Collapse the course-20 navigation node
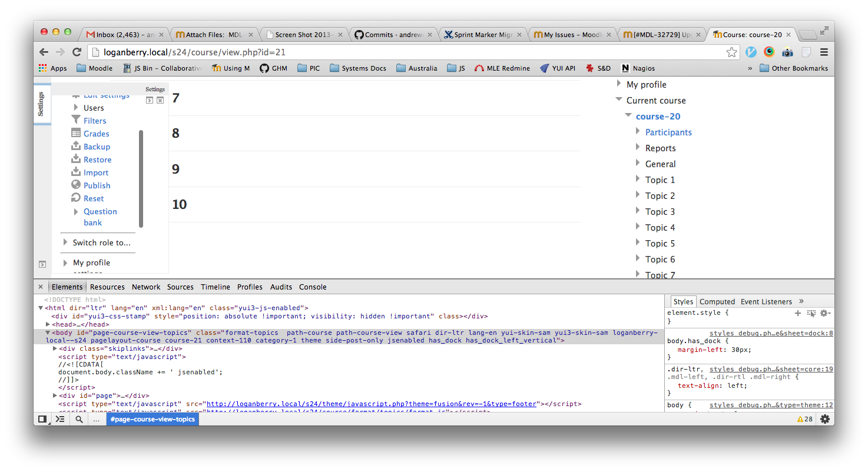Image resolution: width=868 pixels, height=472 pixels. click(x=628, y=115)
